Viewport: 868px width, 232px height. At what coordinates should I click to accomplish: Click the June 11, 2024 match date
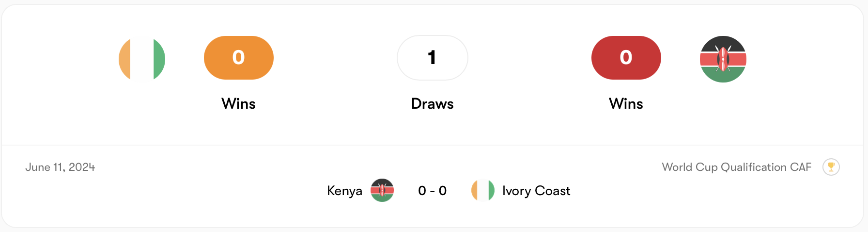60,167
